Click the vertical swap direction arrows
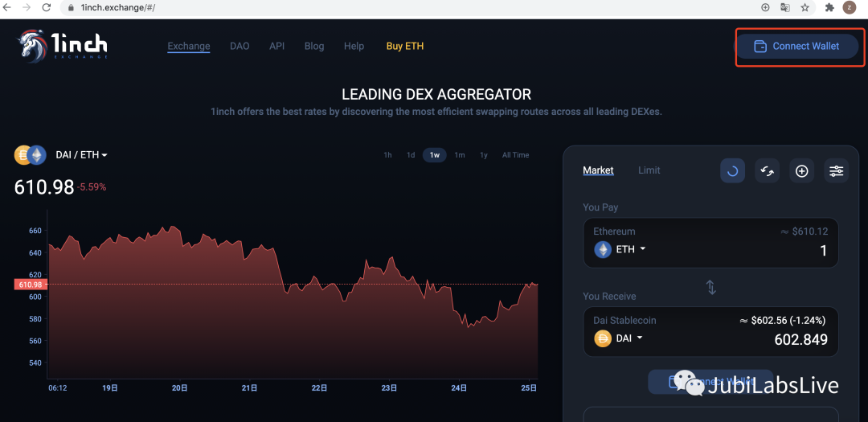 (711, 288)
